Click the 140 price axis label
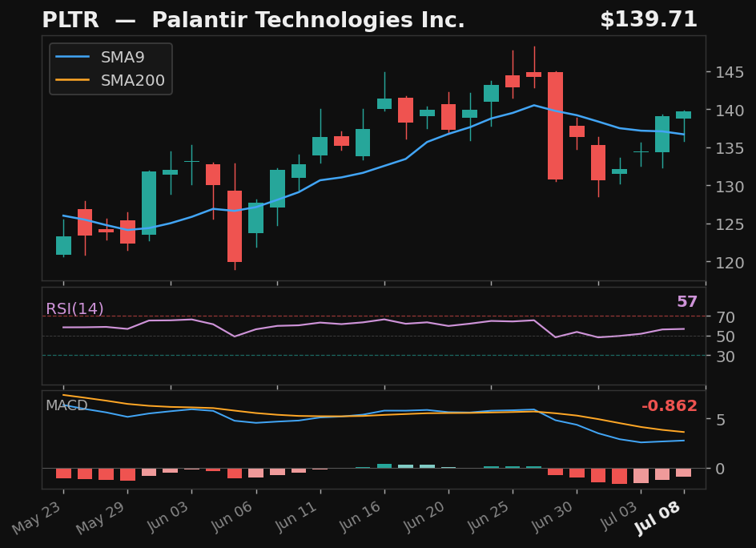This screenshot has width=756, height=548. coord(730,111)
